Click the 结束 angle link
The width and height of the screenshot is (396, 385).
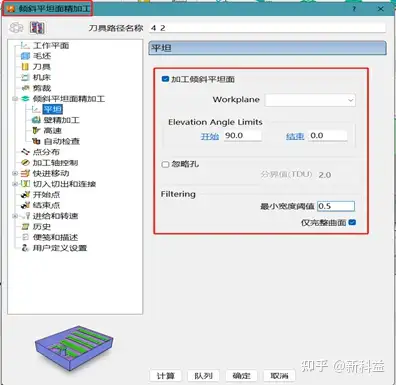295,136
